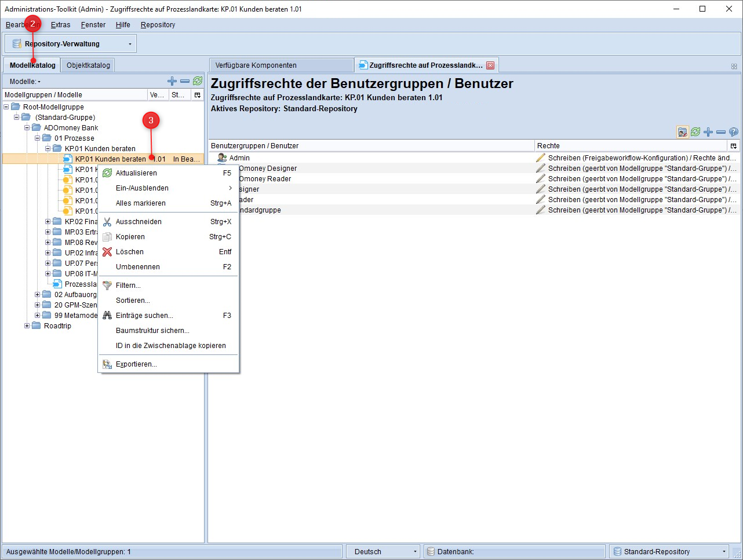Open the Repository-Verwaltung dropdown
Viewport: 743px width, 560px height.
[71, 44]
